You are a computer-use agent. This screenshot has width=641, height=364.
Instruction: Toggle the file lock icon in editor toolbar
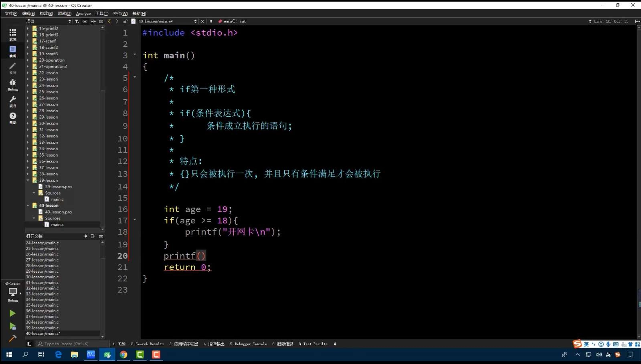125,21
